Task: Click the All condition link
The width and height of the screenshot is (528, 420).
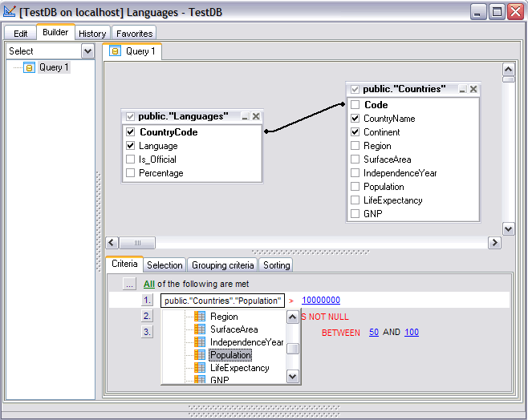Action: 149,284
